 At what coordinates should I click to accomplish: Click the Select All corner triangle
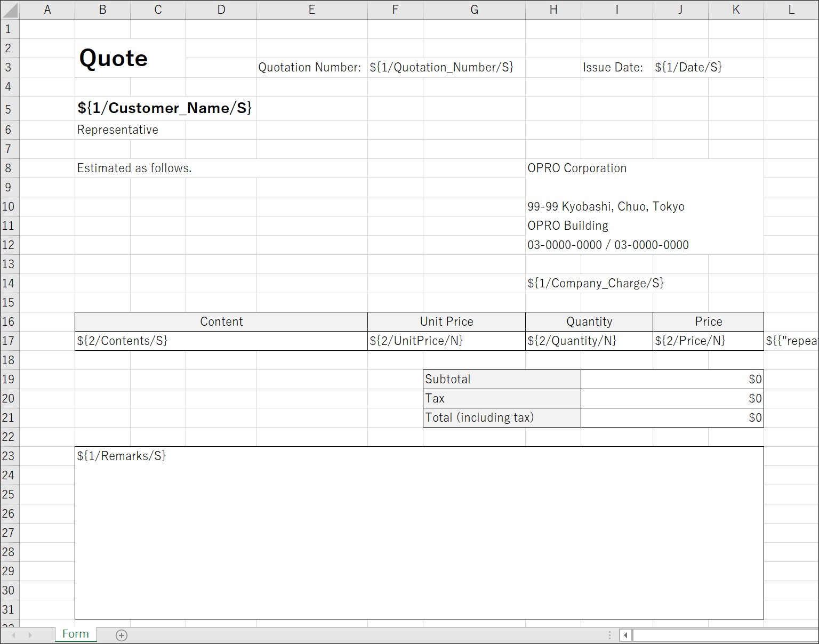(10, 10)
